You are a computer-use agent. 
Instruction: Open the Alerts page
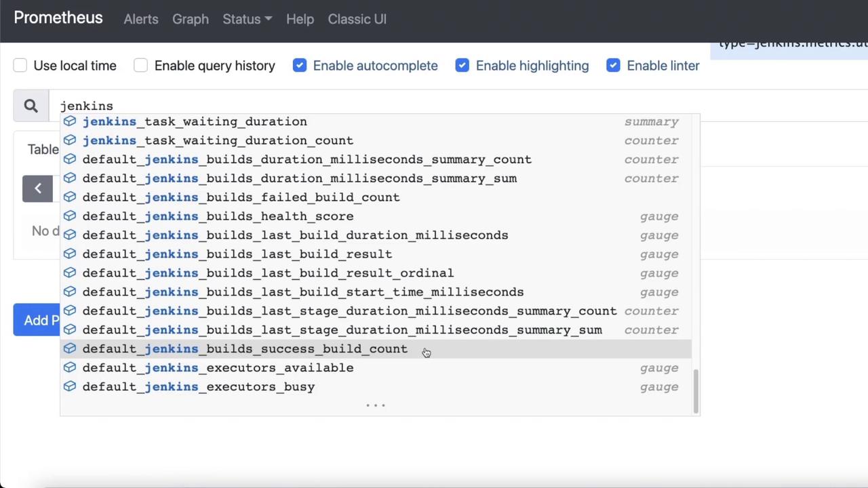point(141,19)
